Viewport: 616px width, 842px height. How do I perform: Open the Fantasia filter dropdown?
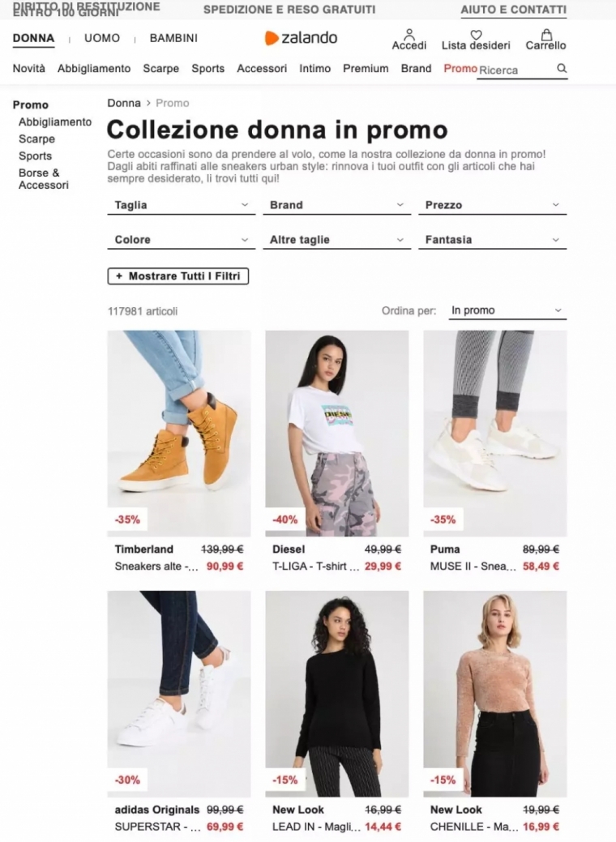(x=493, y=240)
